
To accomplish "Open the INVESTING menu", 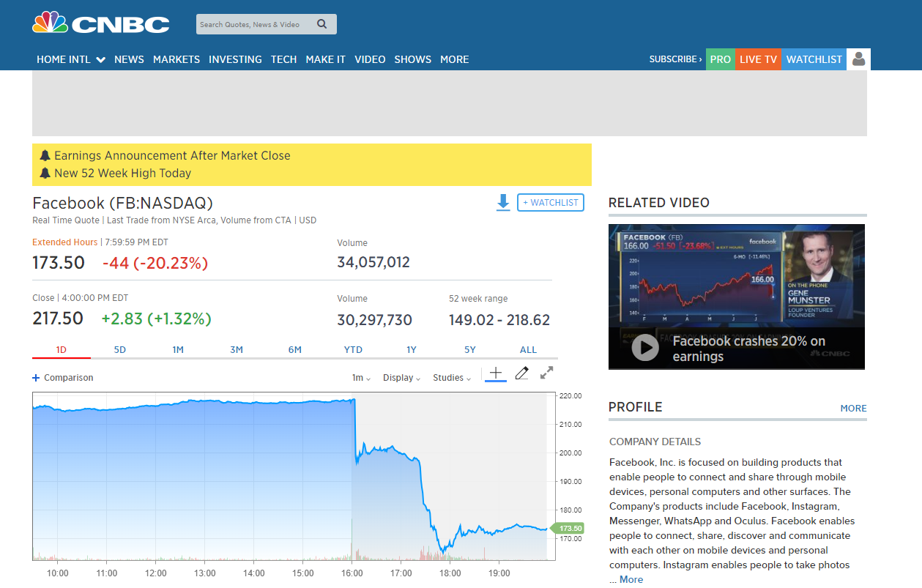I will [235, 59].
